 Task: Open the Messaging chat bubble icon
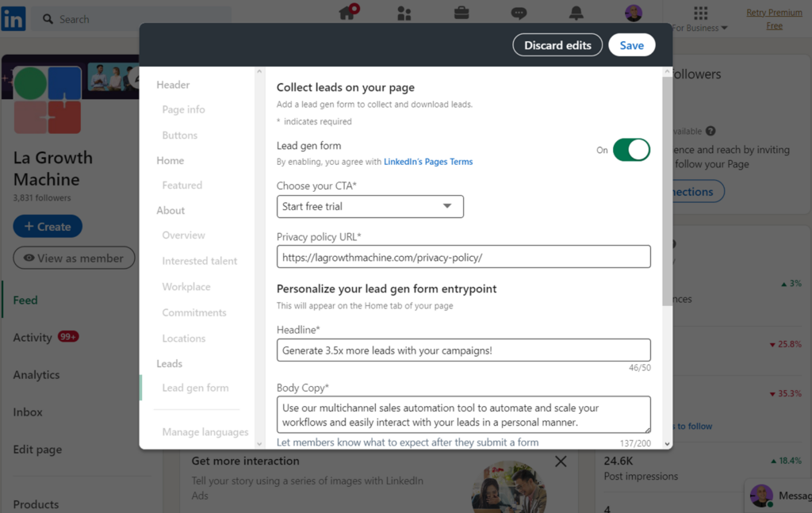[519, 13]
